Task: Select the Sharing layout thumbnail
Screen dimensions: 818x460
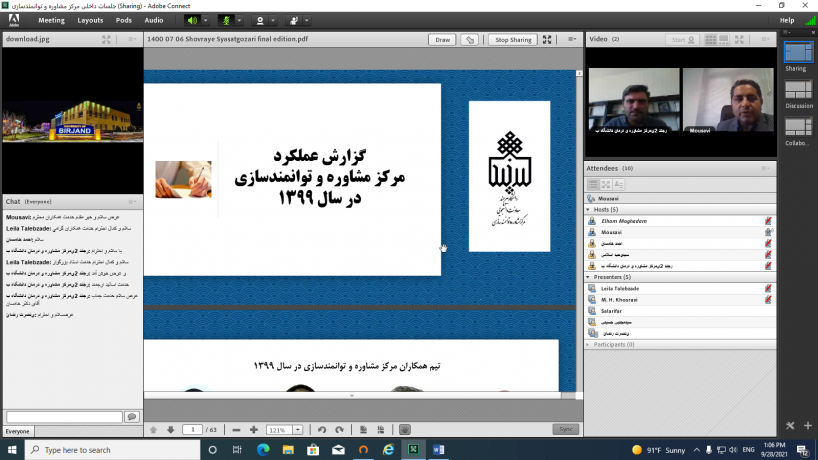Action: 798,53
